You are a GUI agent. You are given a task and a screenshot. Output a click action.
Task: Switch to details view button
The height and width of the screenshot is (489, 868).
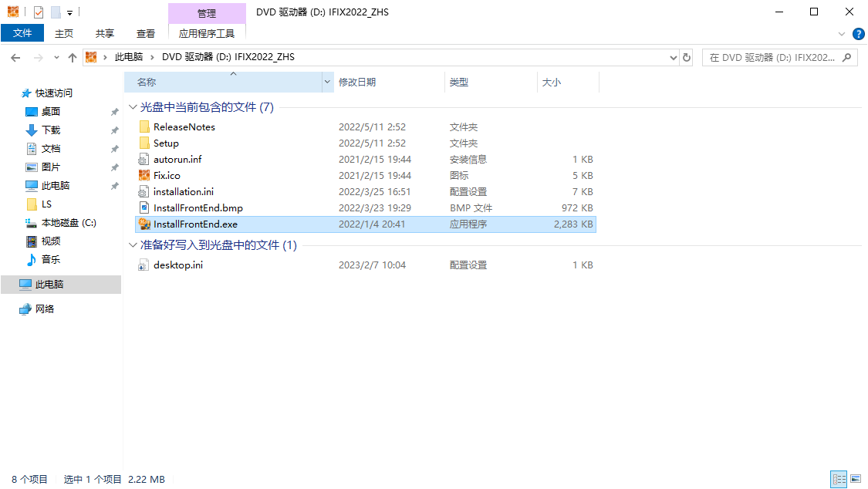click(x=838, y=479)
